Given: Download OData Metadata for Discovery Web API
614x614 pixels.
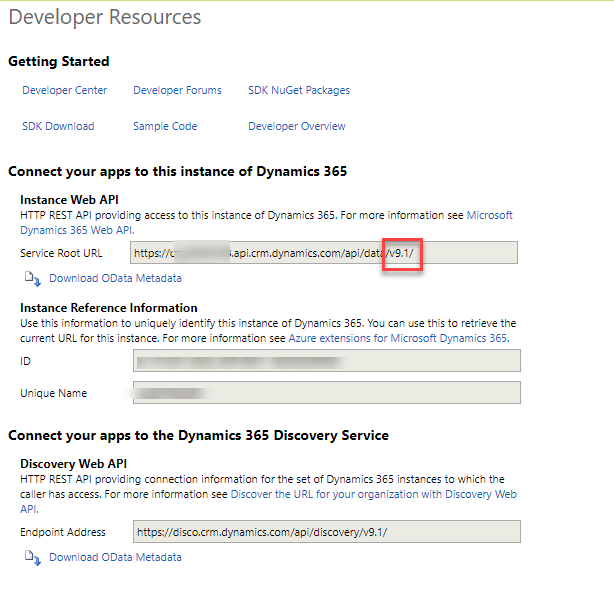Looking at the screenshot, I should (x=116, y=557).
